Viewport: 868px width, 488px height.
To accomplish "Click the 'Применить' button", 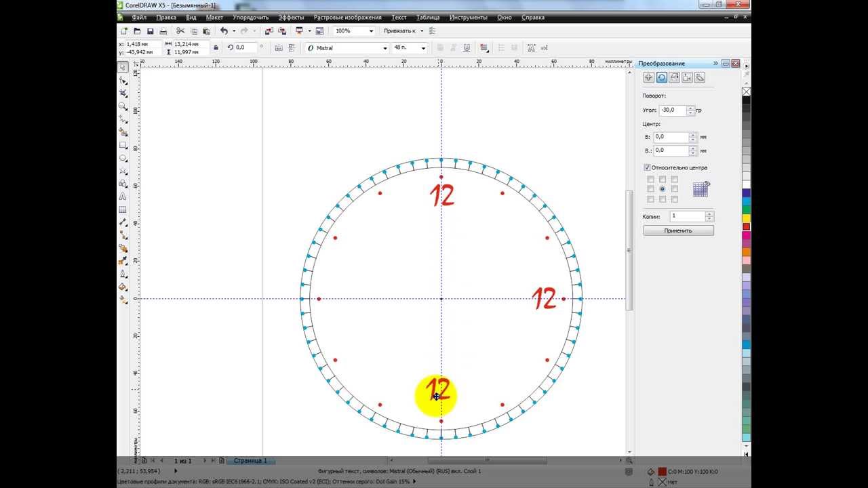I will point(678,230).
